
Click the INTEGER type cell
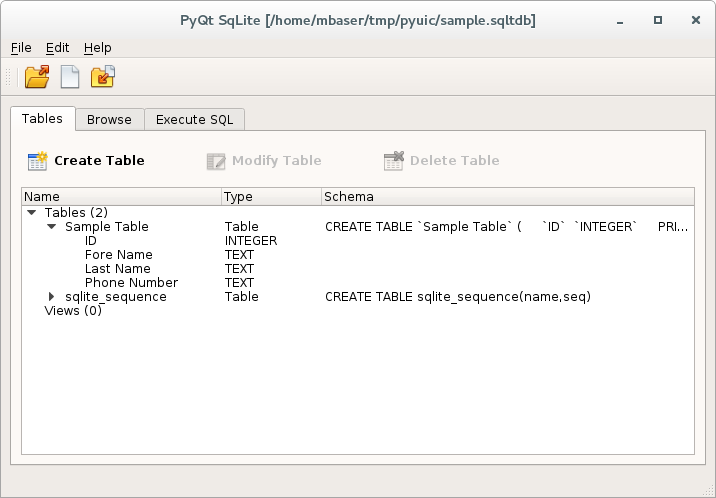[251, 241]
